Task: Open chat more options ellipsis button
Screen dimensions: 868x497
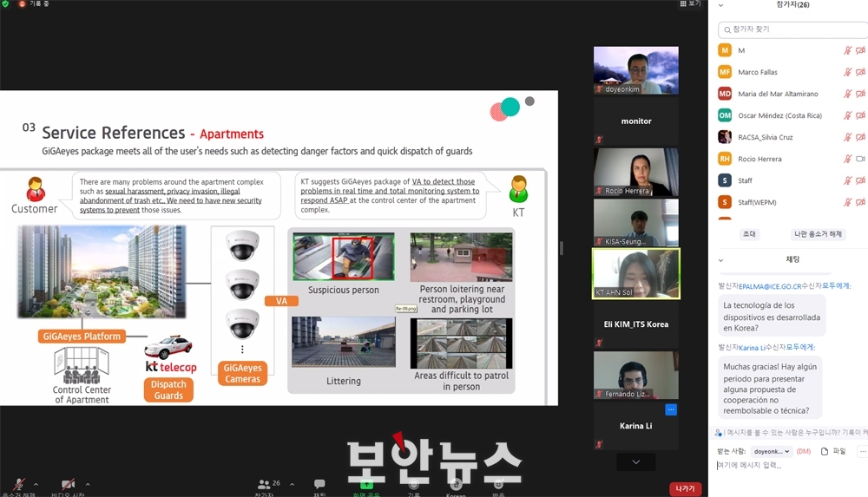Action: pos(863,452)
